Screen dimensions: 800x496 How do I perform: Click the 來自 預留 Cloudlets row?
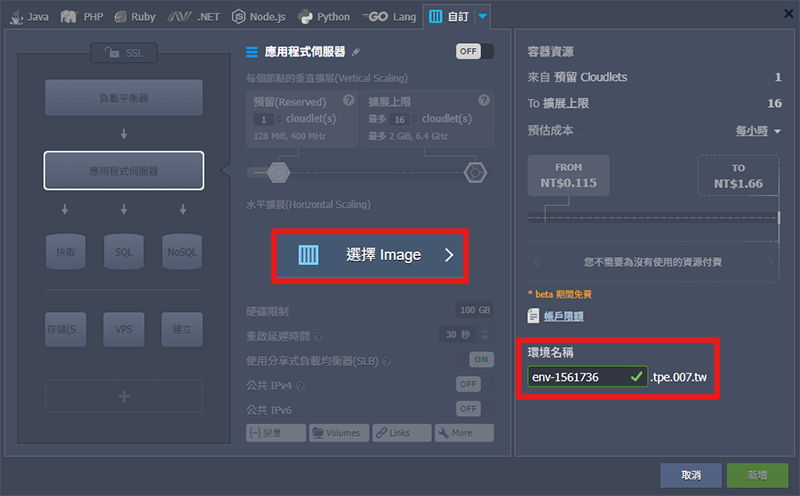pos(655,77)
